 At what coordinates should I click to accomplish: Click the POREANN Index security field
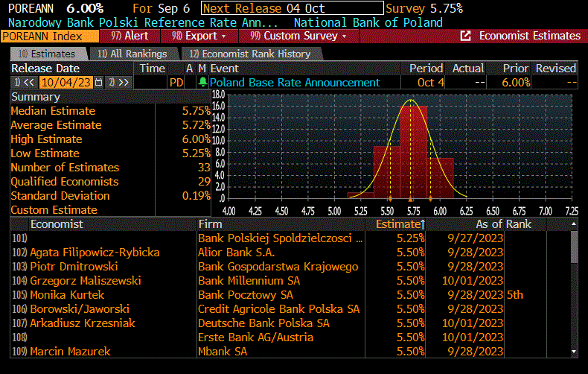(x=50, y=37)
